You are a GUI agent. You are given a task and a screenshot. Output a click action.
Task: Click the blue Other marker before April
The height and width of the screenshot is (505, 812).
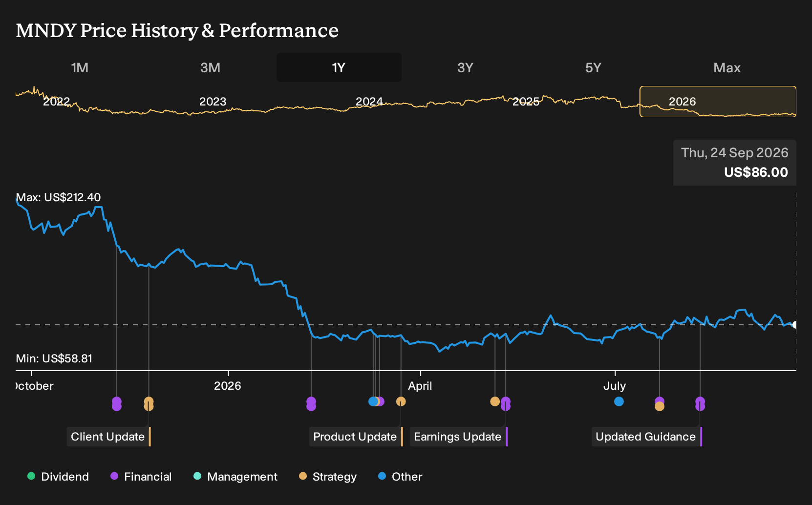pos(373,401)
